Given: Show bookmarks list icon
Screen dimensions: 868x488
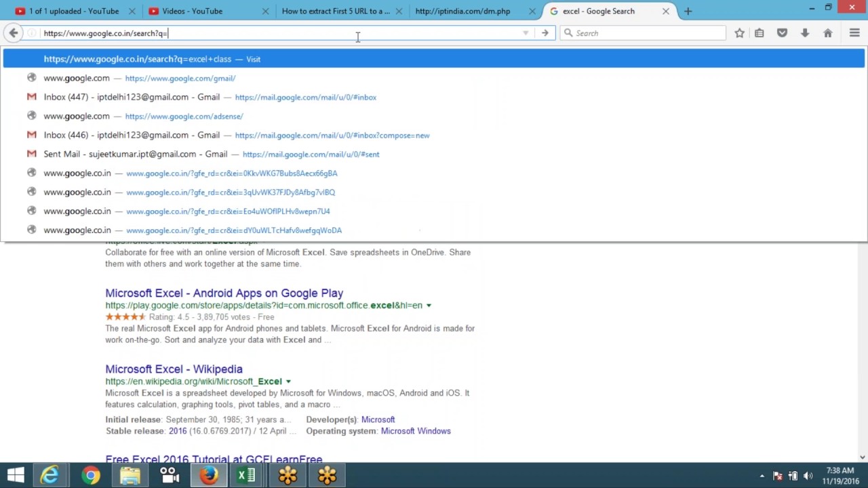Looking at the screenshot, I should point(759,33).
